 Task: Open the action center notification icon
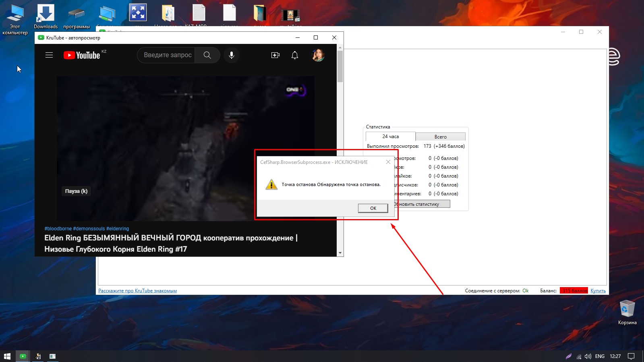(x=632, y=356)
